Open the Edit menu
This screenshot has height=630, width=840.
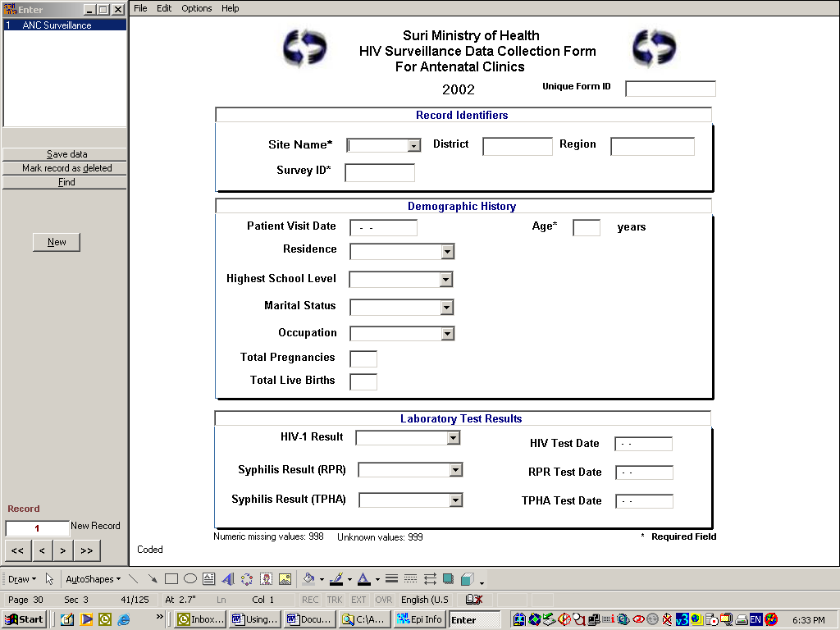[x=164, y=8]
